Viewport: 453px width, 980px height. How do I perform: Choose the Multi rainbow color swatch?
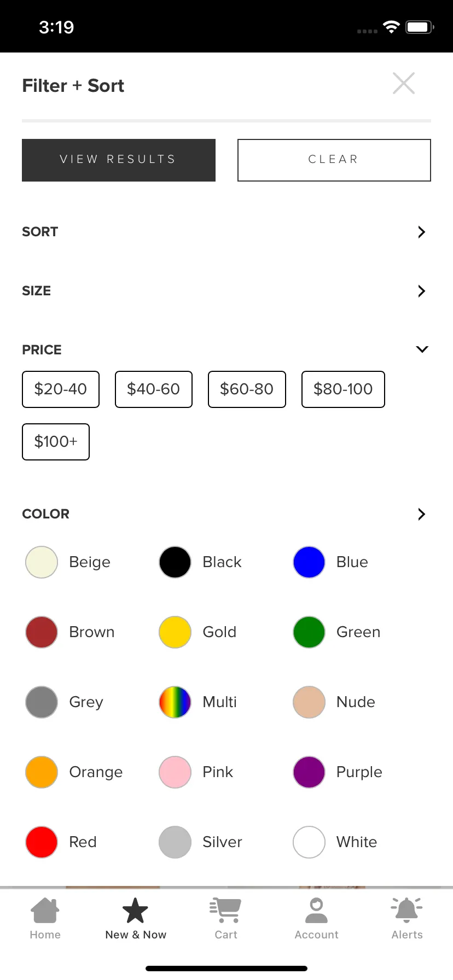[175, 702]
